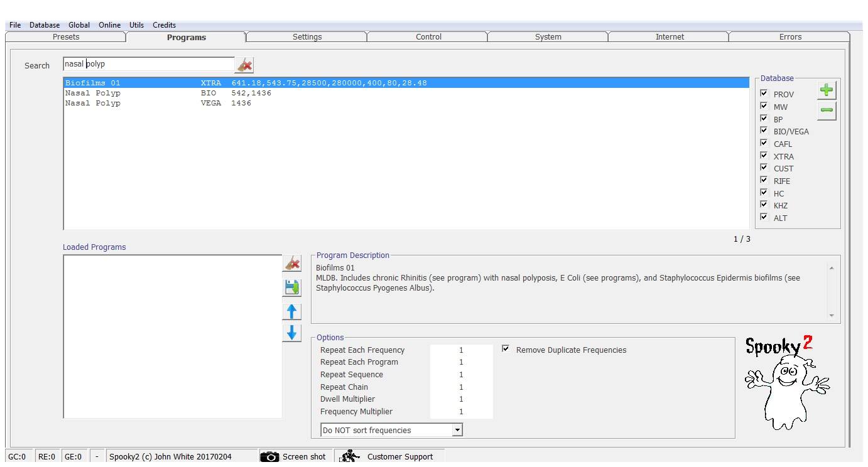The height and width of the screenshot is (467, 868).
Task: Toggle the KHZ database checkbox
Action: pyautogui.click(x=764, y=205)
